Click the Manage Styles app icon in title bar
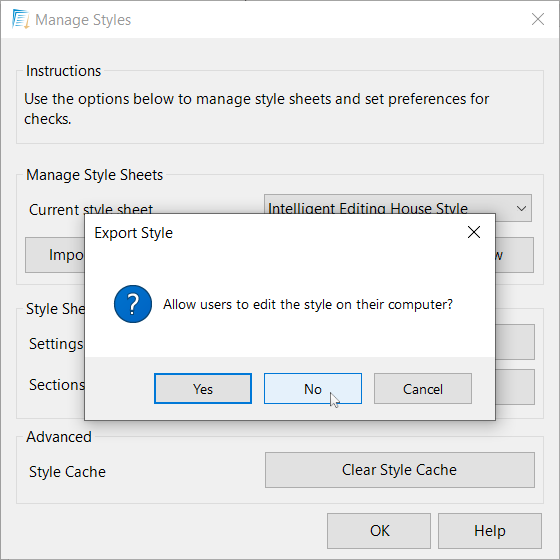This screenshot has height=560, width=560. click(x=20, y=19)
